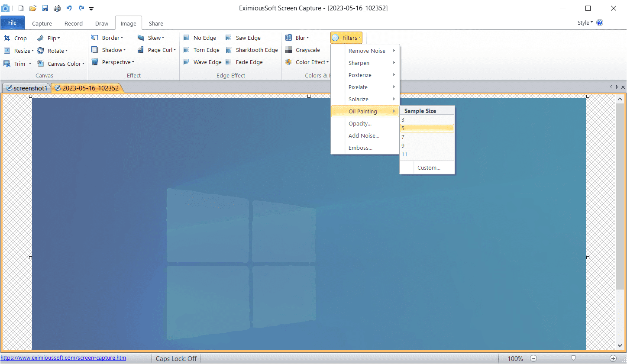
Task: Undo the last action
Action: [x=69, y=8]
